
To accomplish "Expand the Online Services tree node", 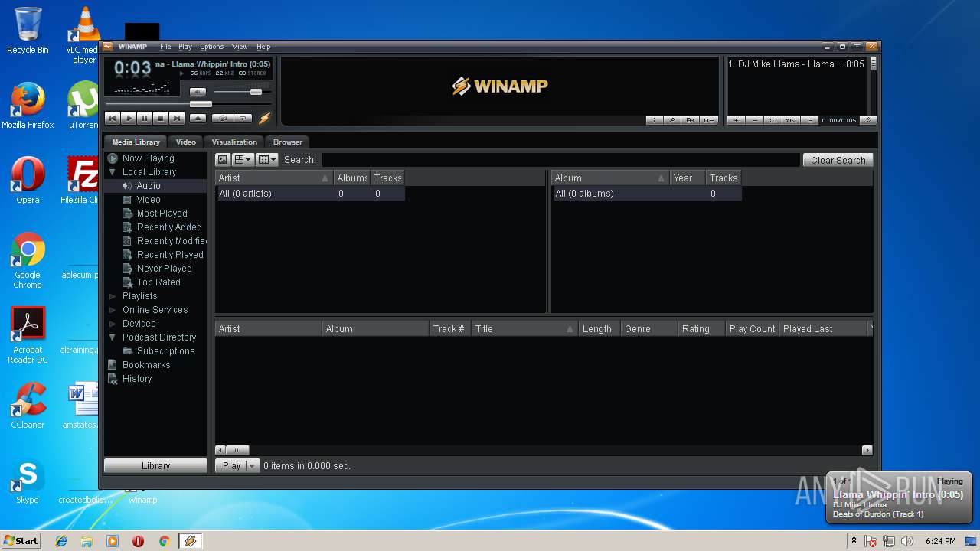I will pos(113,310).
